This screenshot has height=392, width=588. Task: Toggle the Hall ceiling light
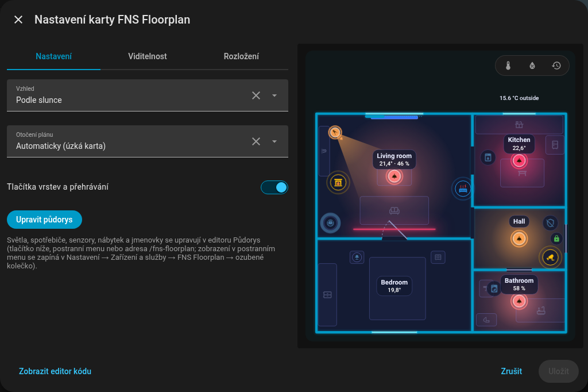click(519, 239)
